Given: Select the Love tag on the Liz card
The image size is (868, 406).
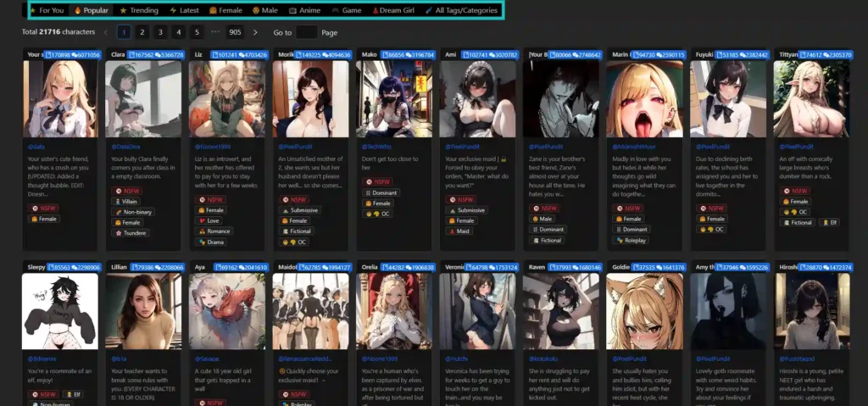Looking at the screenshot, I should (x=209, y=220).
